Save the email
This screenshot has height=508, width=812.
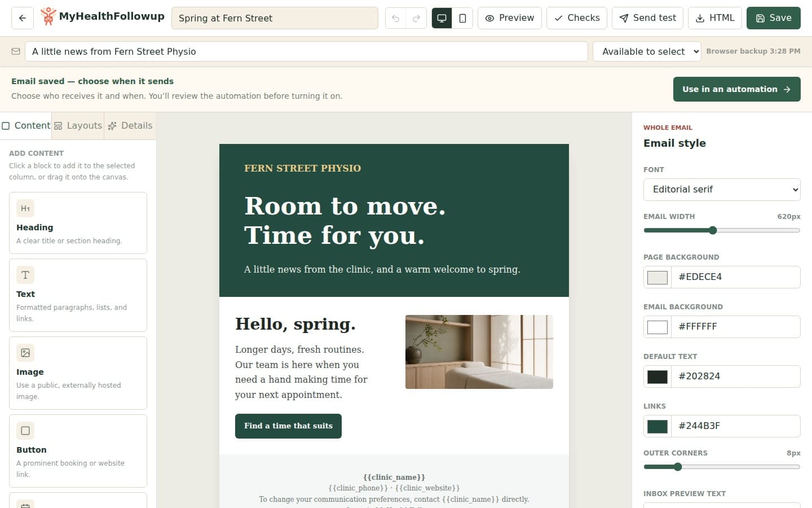(x=774, y=18)
